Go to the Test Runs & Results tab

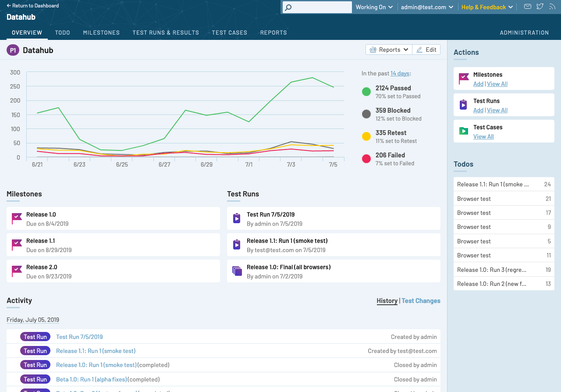166,32
